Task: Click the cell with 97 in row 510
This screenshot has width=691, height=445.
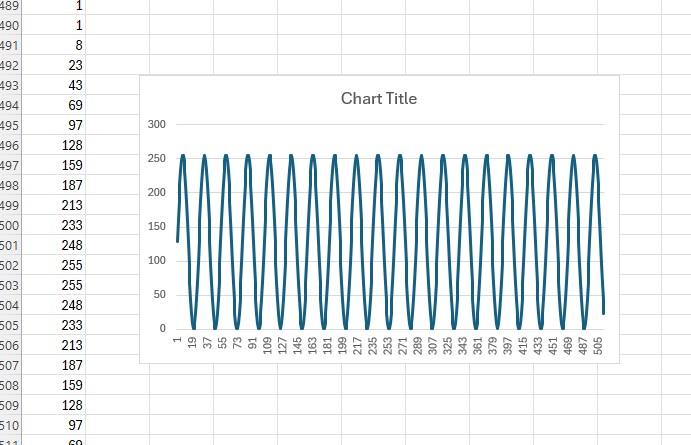Action: (x=55, y=425)
